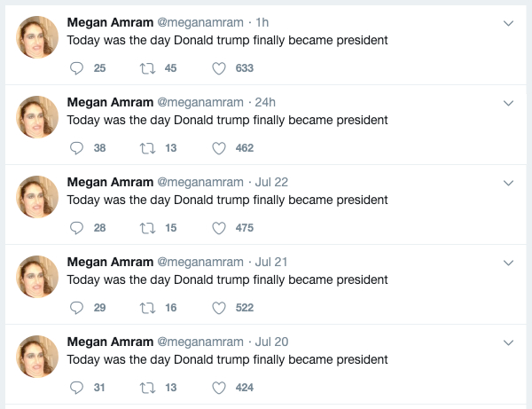Retweet the Jul 21 tweet

coord(147,308)
